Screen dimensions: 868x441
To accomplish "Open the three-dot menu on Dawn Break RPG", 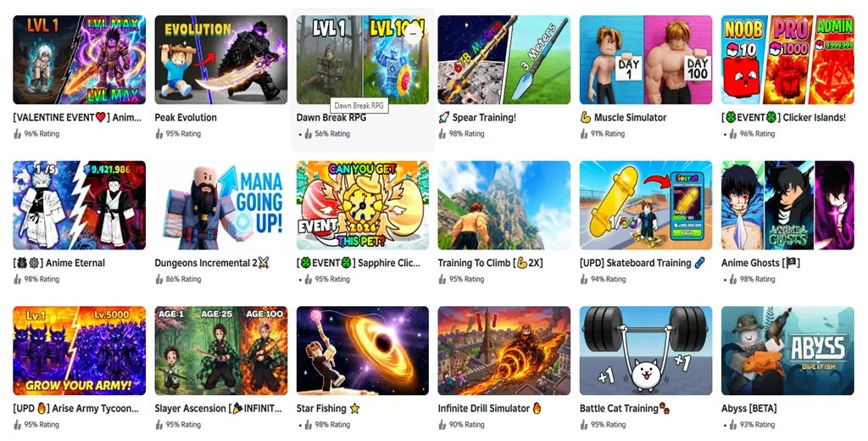I will (413, 34).
